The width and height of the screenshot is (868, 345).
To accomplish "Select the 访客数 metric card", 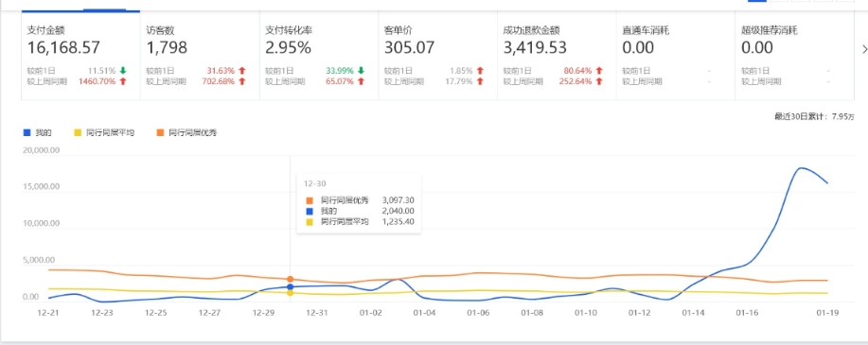I will tap(200, 56).
